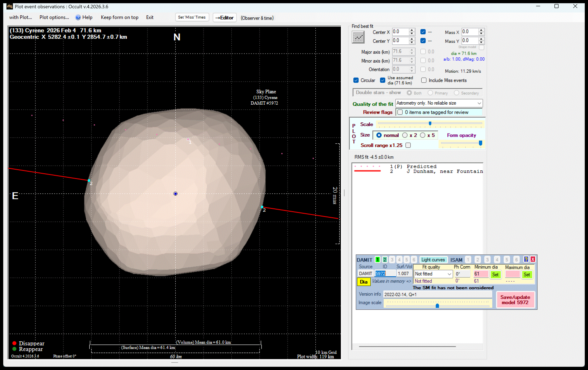Open the with Plot... menu
Viewport: 588px width, 370px height.
click(x=21, y=17)
